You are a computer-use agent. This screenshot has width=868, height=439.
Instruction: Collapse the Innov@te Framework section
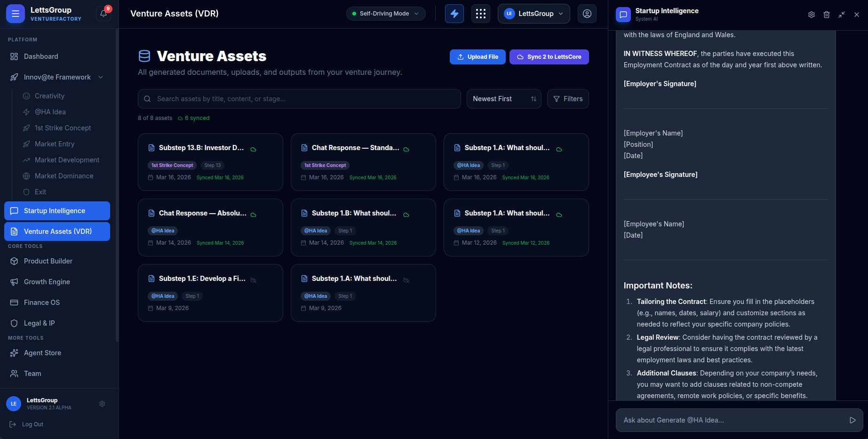[x=101, y=77]
